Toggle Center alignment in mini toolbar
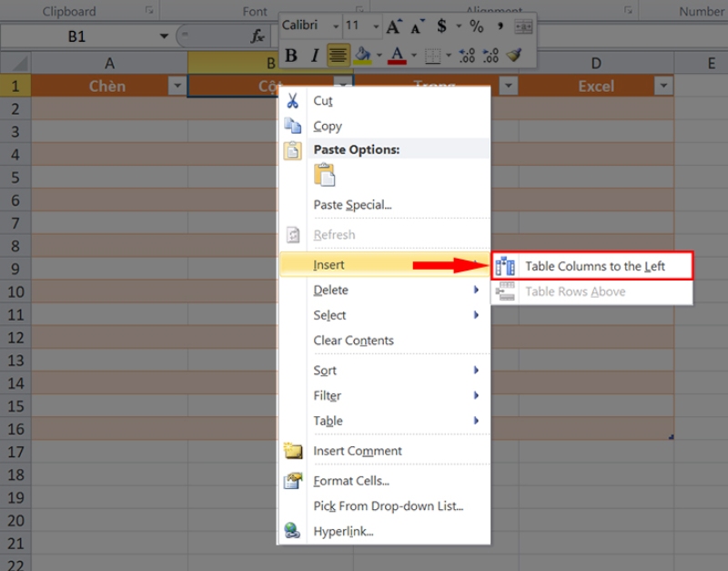728x571 pixels. (339, 56)
